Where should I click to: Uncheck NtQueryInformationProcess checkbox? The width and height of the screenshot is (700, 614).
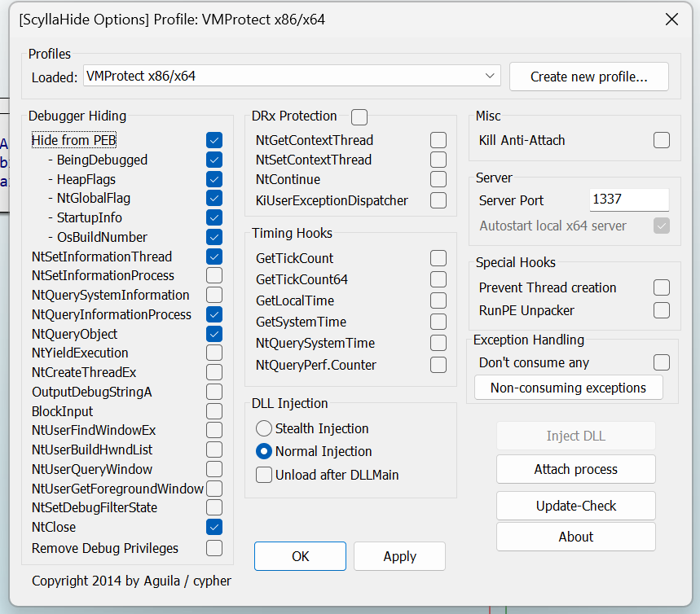214,314
